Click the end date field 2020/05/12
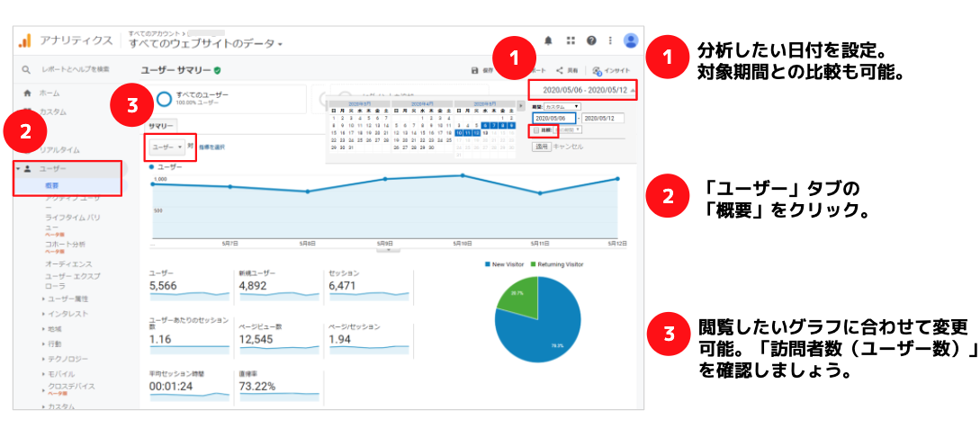Image resolution: width=980 pixels, height=437 pixels. tap(603, 119)
